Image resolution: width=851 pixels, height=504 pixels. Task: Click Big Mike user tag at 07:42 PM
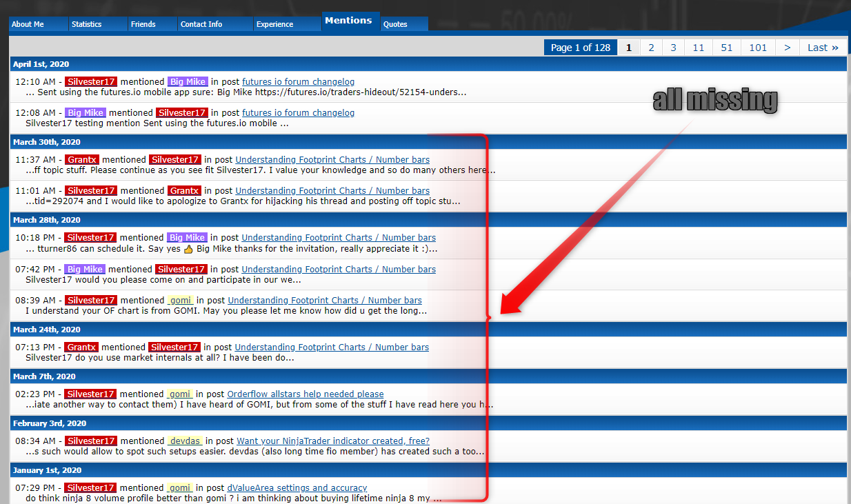[86, 269]
